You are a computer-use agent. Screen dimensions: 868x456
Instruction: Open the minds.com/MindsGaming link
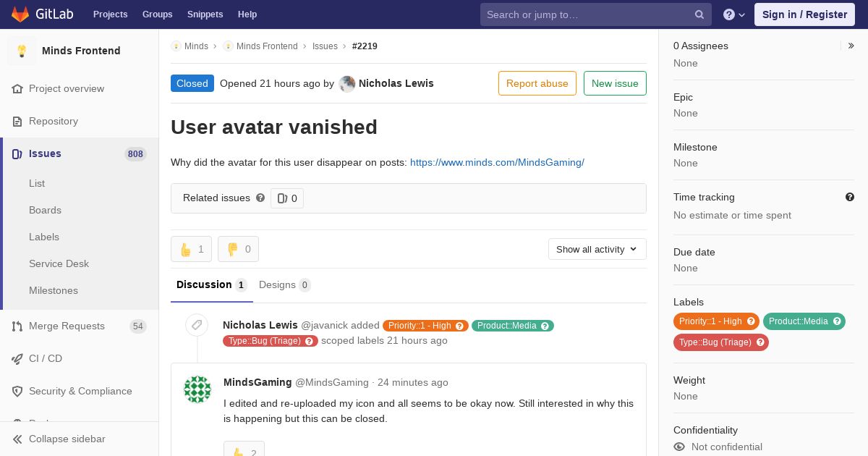pyautogui.click(x=497, y=162)
